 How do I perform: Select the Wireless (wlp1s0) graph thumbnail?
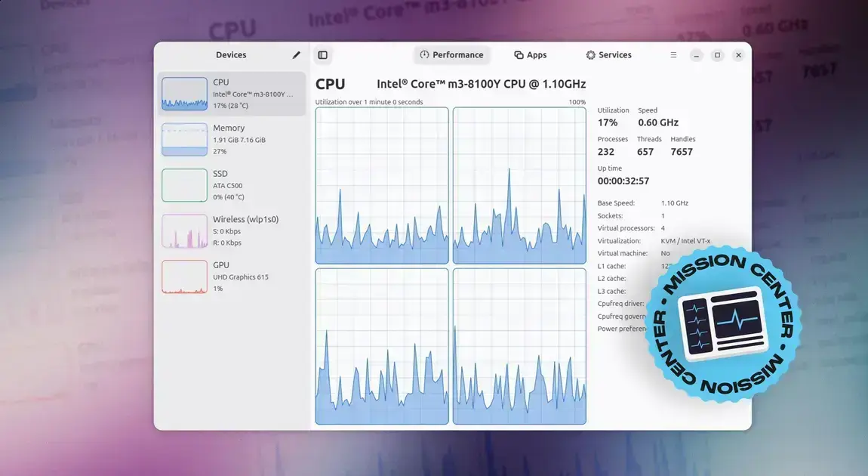tap(184, 231)
